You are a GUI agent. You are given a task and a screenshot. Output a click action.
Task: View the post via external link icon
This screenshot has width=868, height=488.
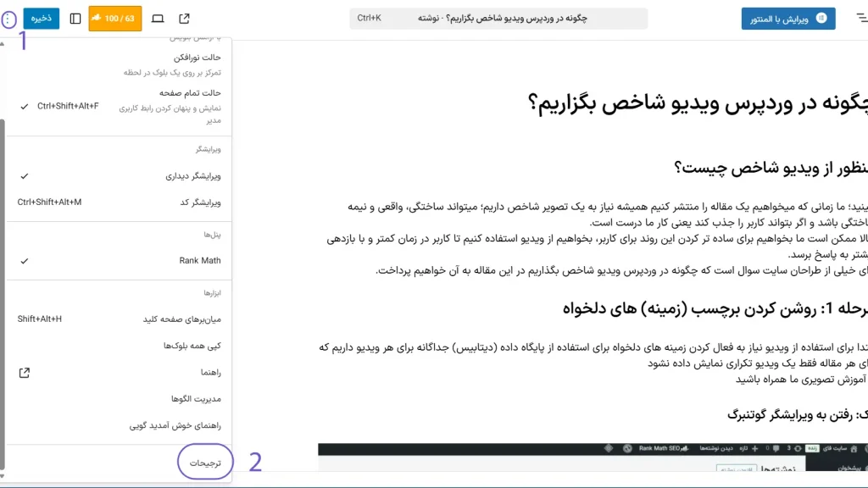click(184, 18)
